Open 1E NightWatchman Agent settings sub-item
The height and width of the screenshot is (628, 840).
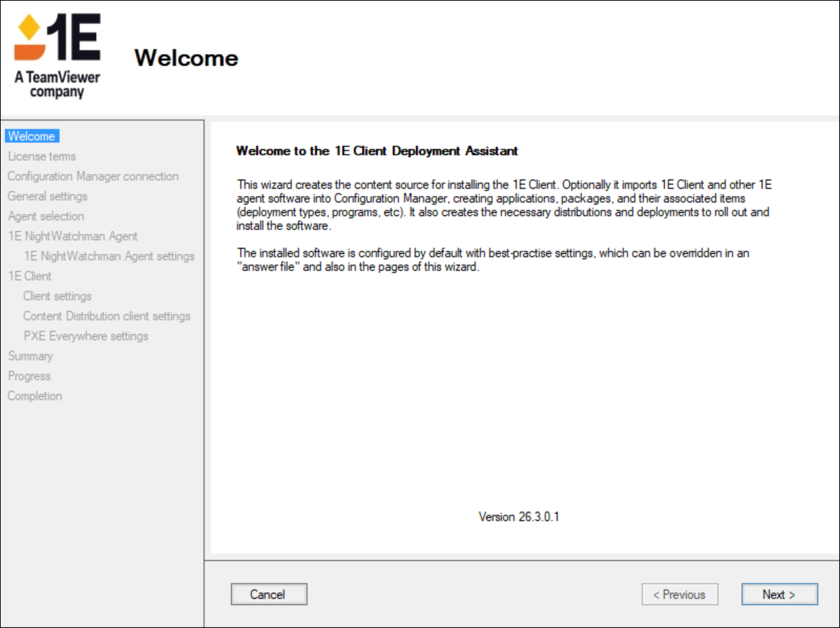109,257
